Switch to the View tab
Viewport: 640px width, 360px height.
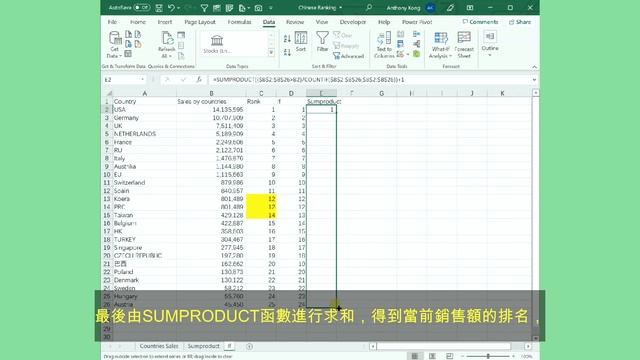pyautogui.click(x=322, y=22)
